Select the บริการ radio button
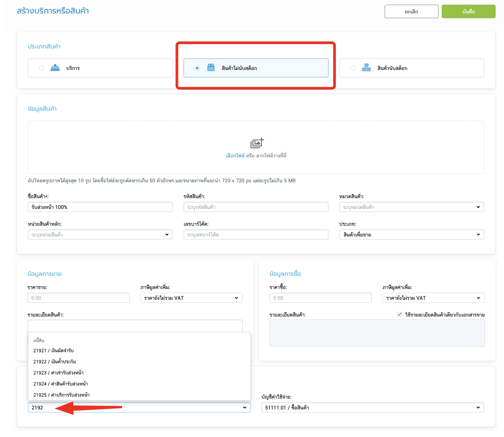Viewport: 504px width, 437px height. point(42,68)
